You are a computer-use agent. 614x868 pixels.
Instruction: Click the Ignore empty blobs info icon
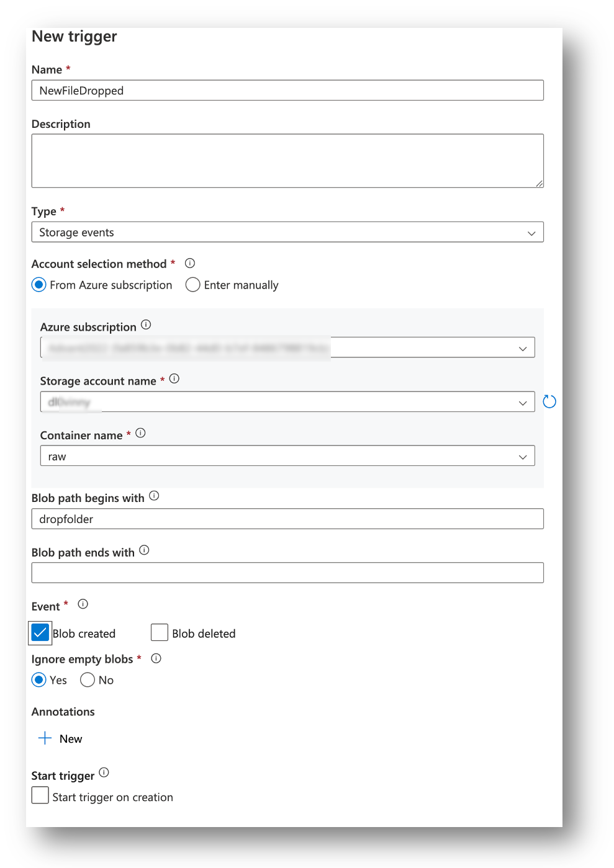click(156, 658)
